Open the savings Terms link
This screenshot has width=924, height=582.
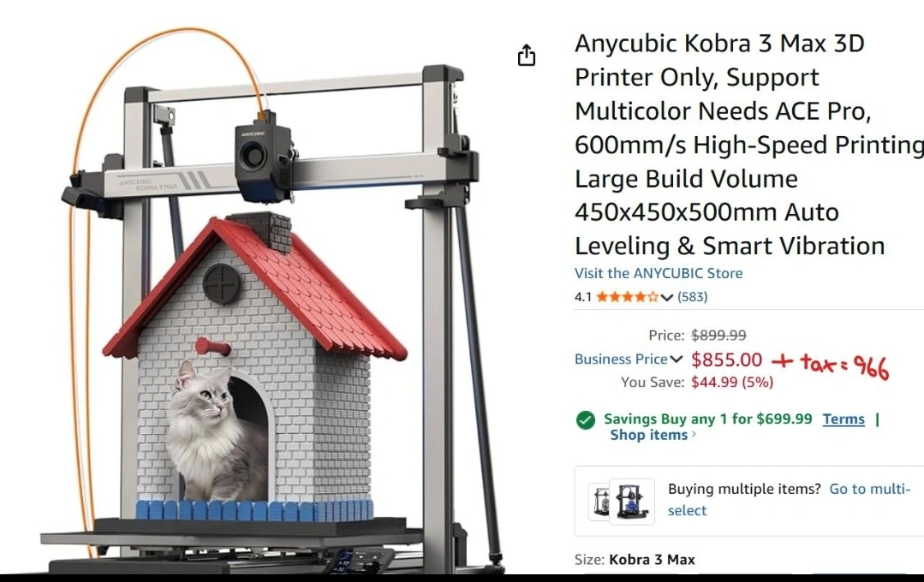(844, 419)
